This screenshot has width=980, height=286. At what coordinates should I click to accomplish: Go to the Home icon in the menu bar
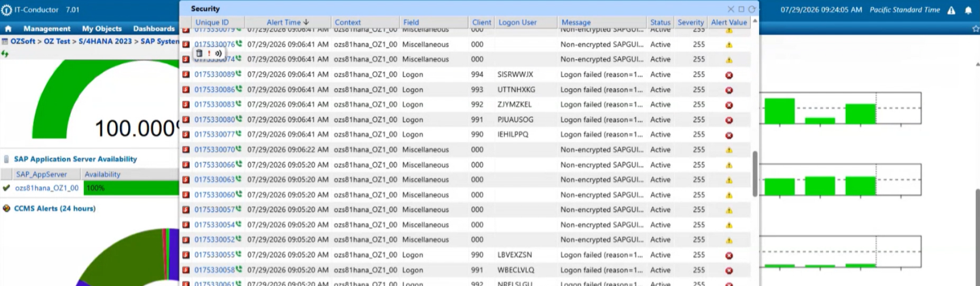(x=8, y=28)
